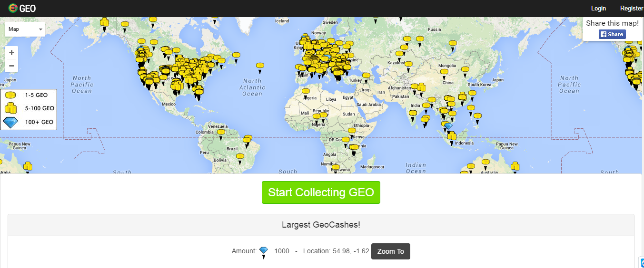Select the coin marker over Venezuela

coord(221,134)
